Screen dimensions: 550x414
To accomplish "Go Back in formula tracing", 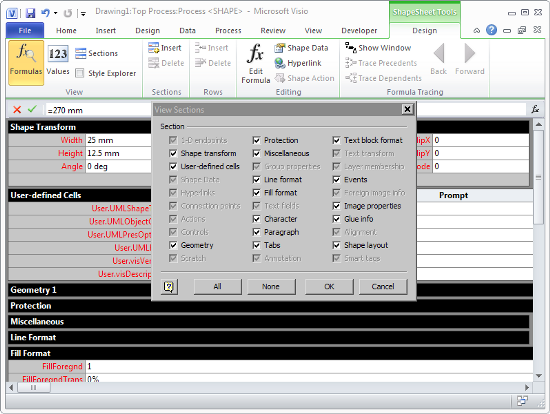I will click(438, 59).
